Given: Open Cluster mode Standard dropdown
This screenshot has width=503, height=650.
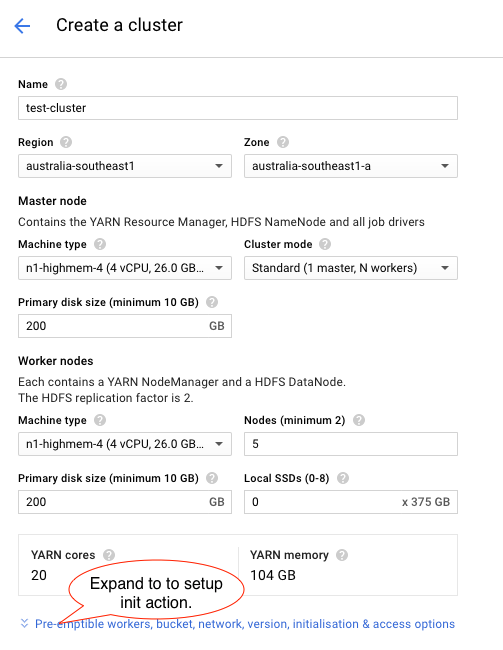Looking at the screenshot, I should 351,268.
